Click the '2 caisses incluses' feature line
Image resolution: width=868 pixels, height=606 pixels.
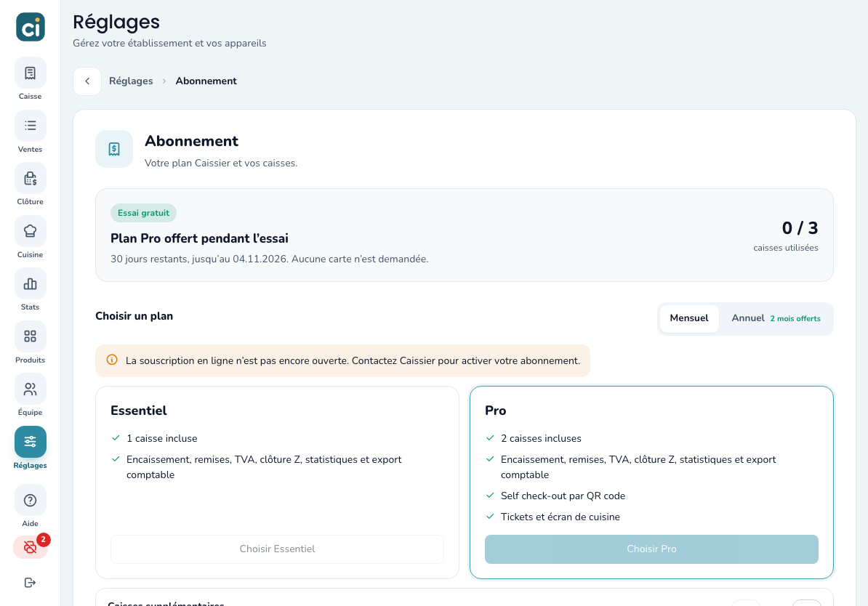click(541, 438)
